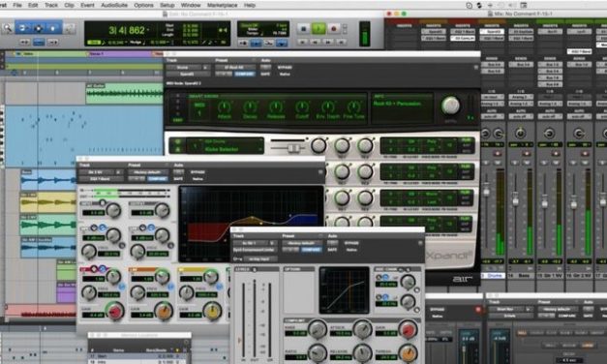Toggle record enable on the Bass mixer channel
The image size is (607, 364).
pos(527,154)
